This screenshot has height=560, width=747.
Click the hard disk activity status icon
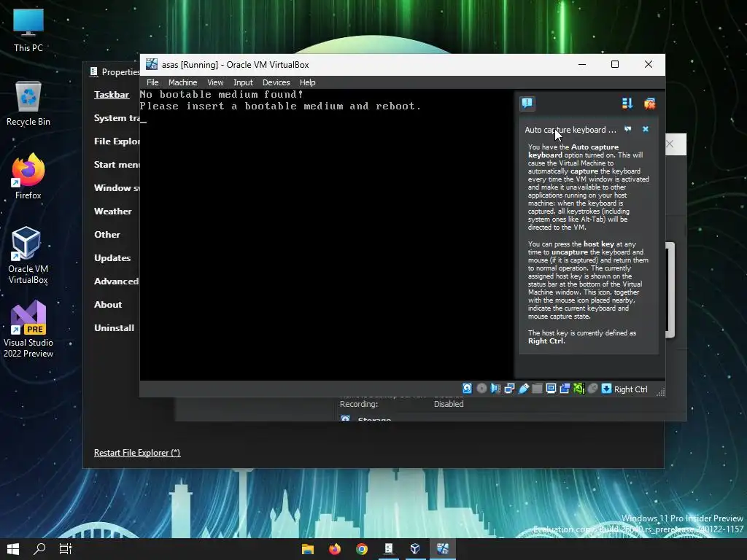coord(468,389)
